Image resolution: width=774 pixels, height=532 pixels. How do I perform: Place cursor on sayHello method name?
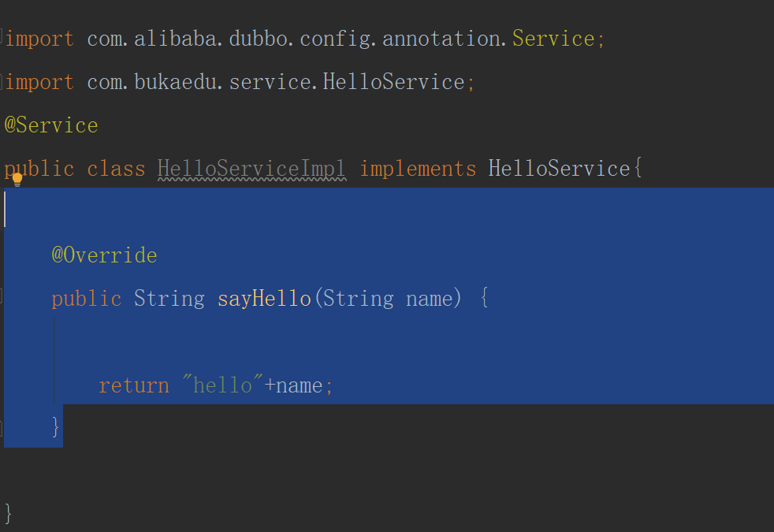tap(264, 299)
